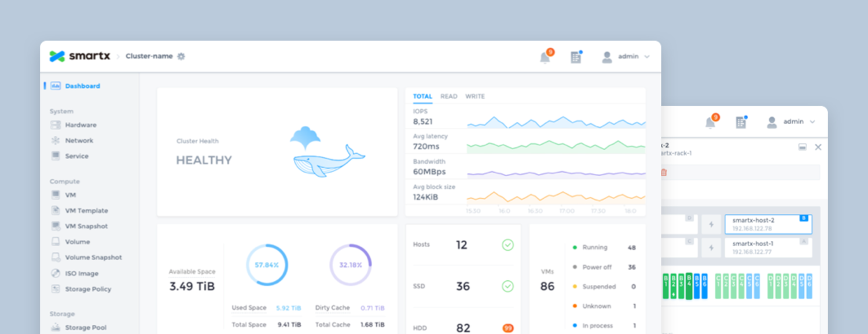
Task: Click the SSD green check status icon
Action: point(507,286)
